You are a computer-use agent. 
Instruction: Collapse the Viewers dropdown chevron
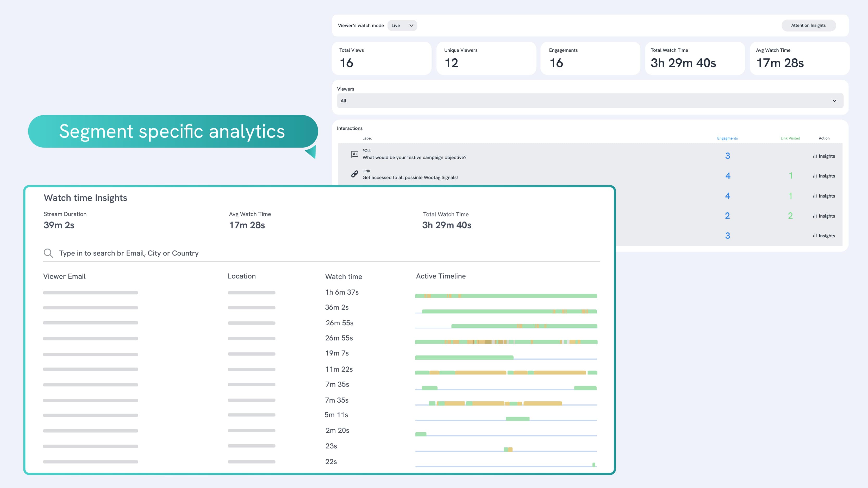(x=835, y=100)
